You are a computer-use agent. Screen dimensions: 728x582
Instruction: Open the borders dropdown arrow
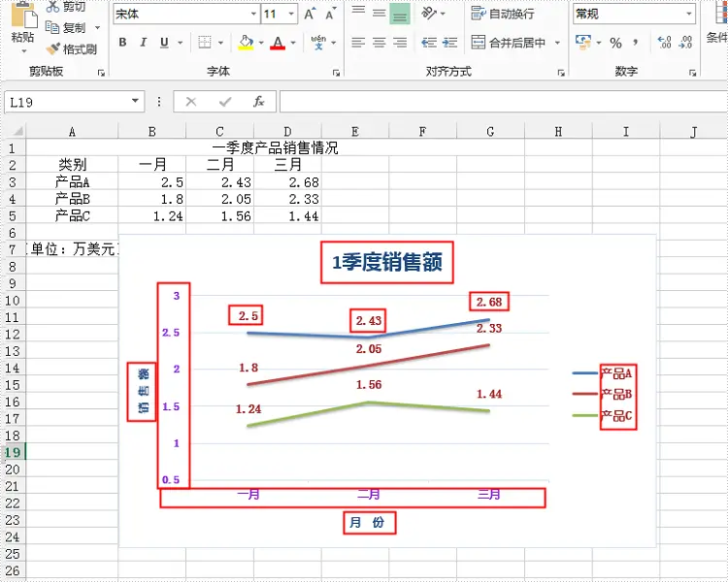[x=220, y=43]
